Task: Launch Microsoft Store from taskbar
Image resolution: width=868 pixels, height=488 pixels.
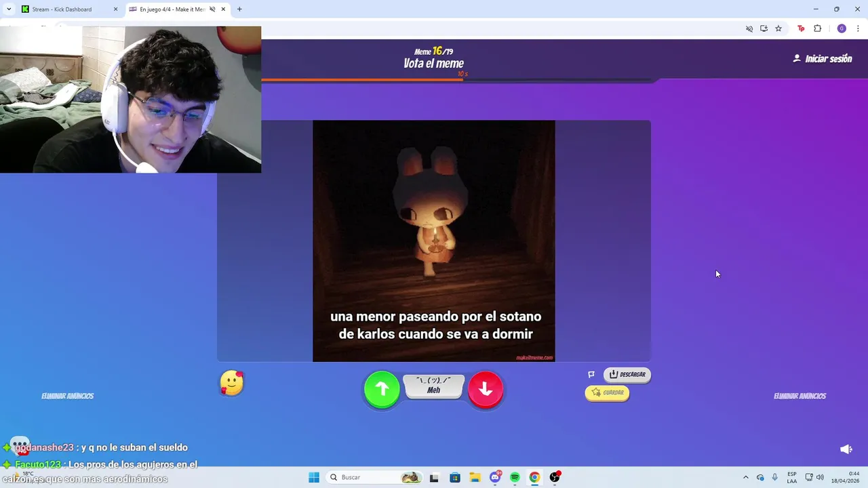Action: 454,477
